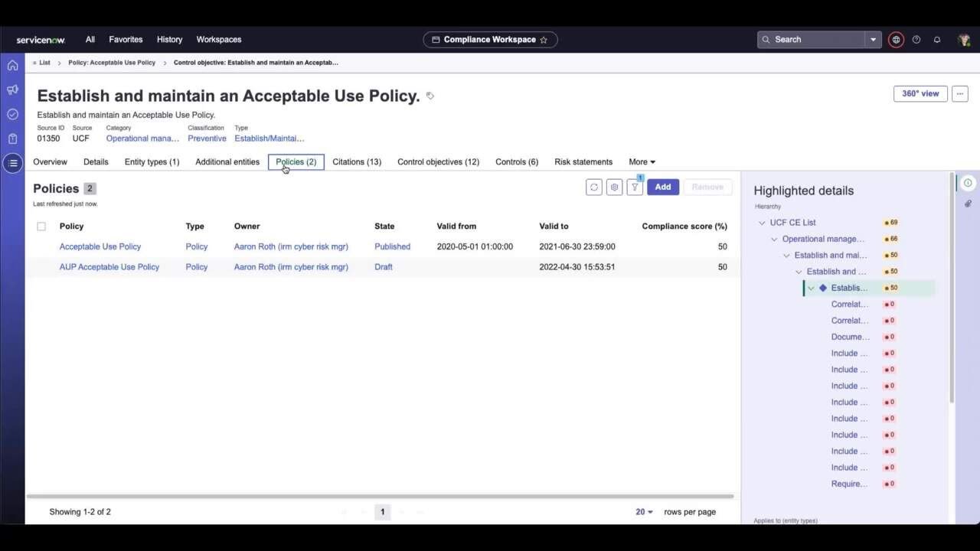This screenshot has height=551, width=980.
Task: Collapse the Operational manage... hierarchy node
Action: coord(774,240)
